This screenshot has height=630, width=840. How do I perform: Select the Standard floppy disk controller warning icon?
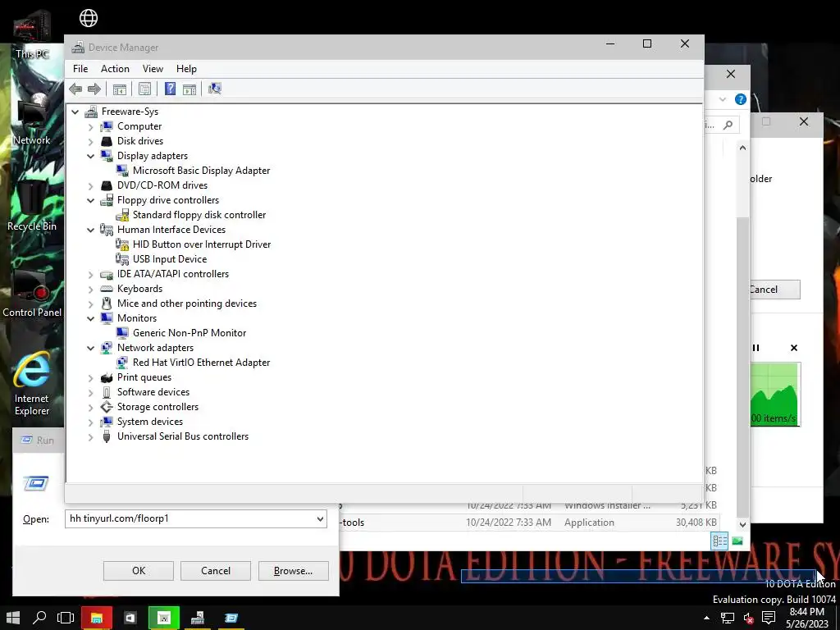pos(122,215)
